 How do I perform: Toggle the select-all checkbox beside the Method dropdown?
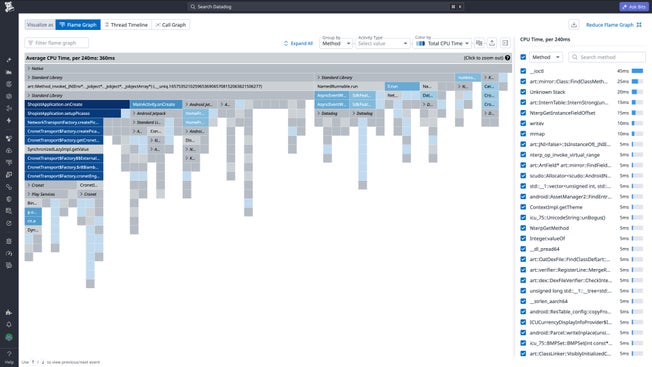[x=523, y=57]
